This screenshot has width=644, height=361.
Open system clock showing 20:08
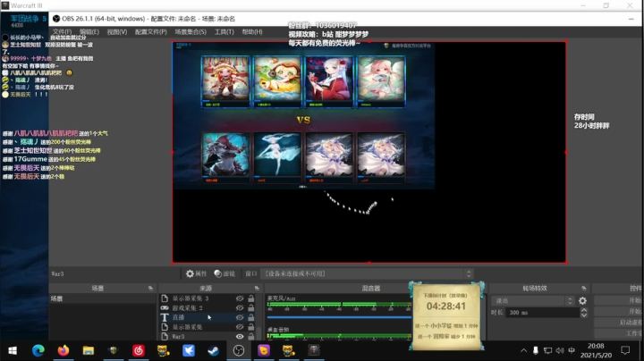point(596,351)
